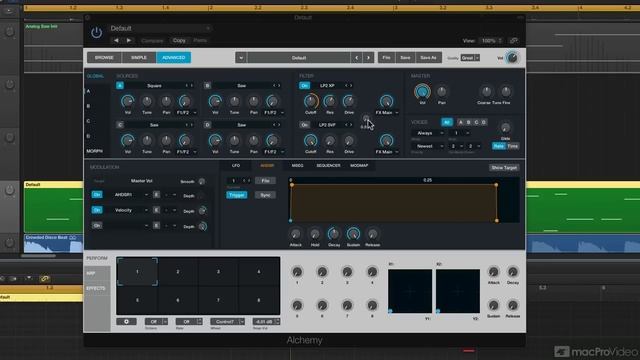Turn the Filter 1 Drive knob
The width and height of the screenshot is (640, 360).
click(x=349, y=101)
